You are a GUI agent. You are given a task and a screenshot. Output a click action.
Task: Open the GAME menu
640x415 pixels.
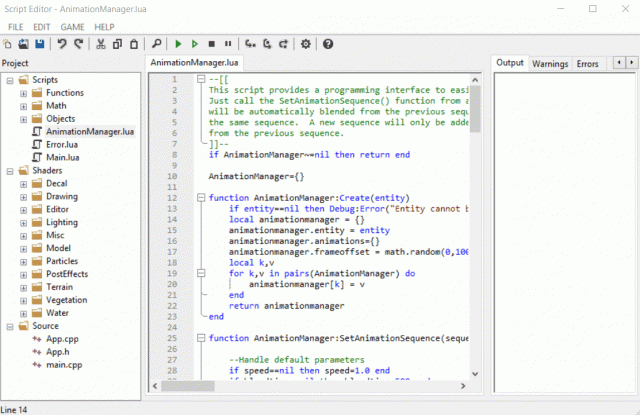point(72,25)
